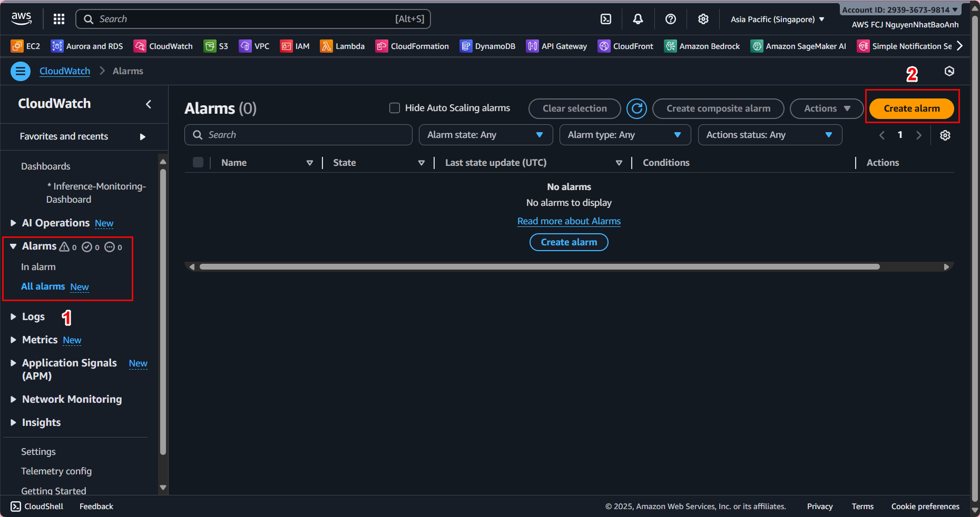
Task: Tick the select-all alarms checkbox
Action: tap(198, 162)
